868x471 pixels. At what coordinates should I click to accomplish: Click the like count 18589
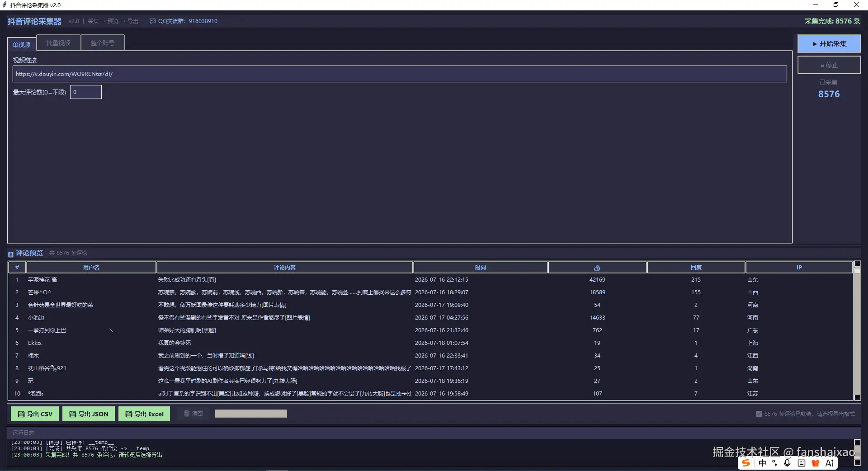(597, 292)
